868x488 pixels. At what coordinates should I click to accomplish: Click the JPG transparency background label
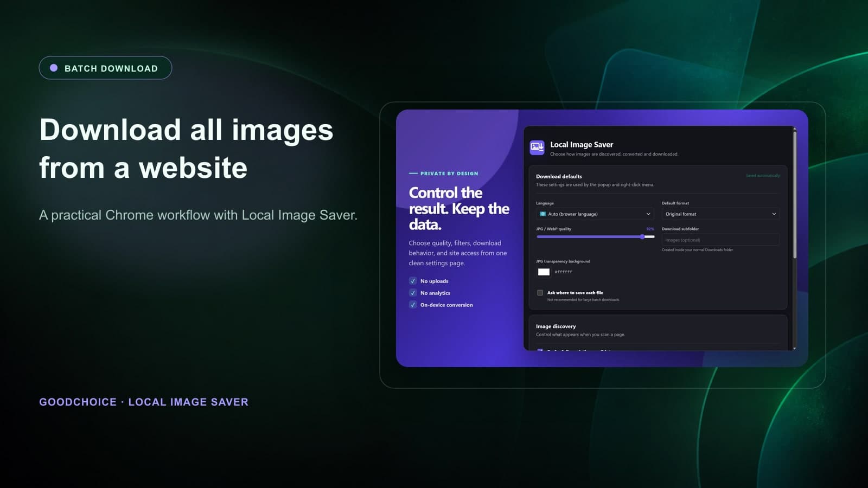563,261
